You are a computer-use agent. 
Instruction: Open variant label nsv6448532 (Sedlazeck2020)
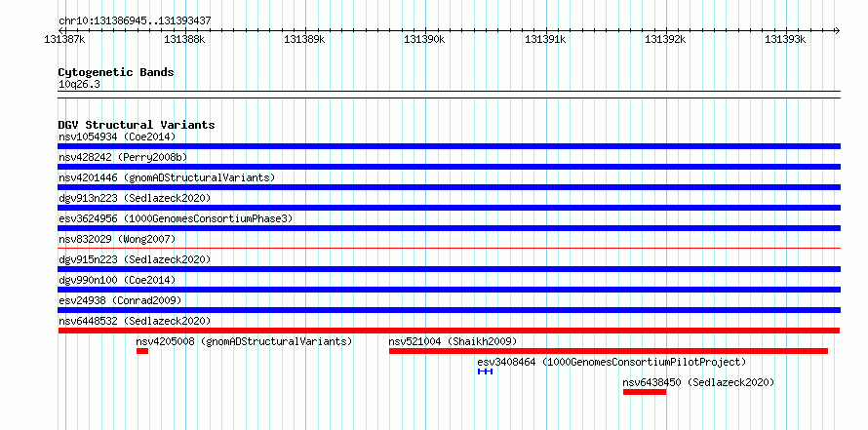point(135,321)
